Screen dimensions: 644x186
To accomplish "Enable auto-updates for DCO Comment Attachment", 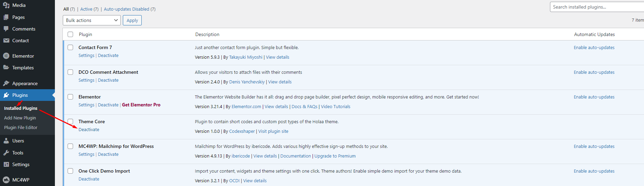I will tap(594, 72).
